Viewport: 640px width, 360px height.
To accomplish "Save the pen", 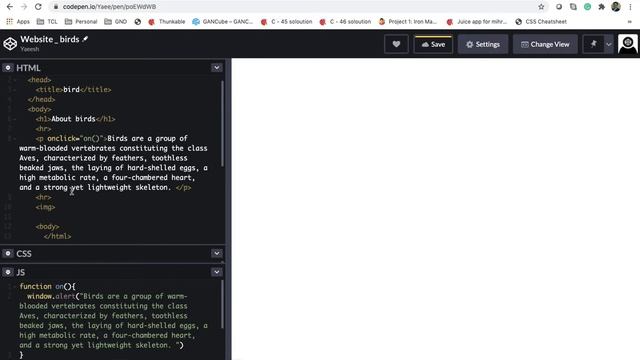I will (x=433, y=44).
